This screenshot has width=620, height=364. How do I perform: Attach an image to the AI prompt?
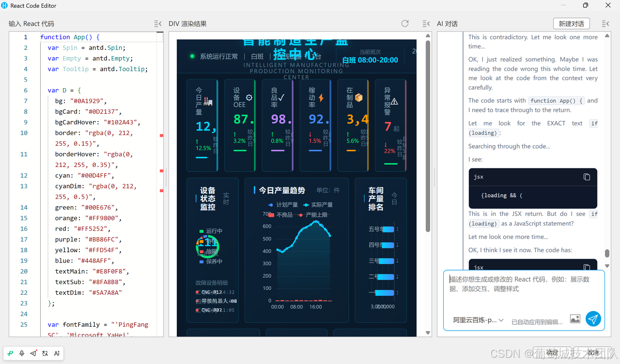click(575, 319)
